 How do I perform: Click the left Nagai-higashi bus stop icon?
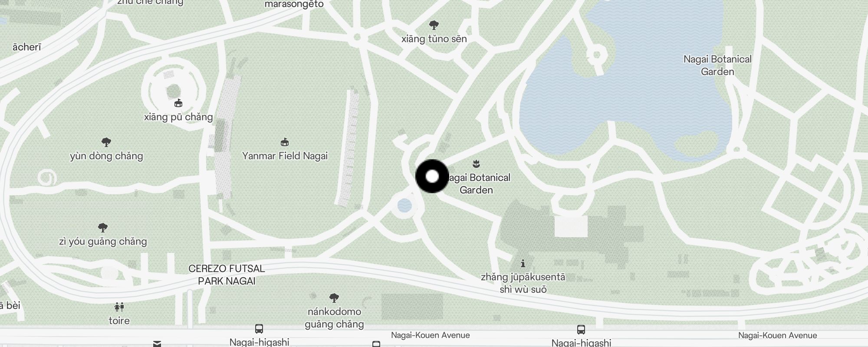259,329
